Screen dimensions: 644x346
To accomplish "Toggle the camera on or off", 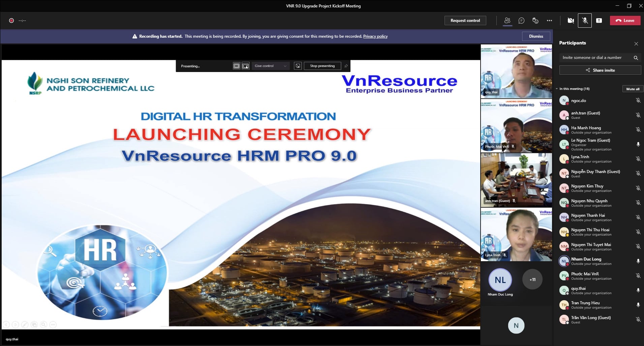I will click(571, 21).
